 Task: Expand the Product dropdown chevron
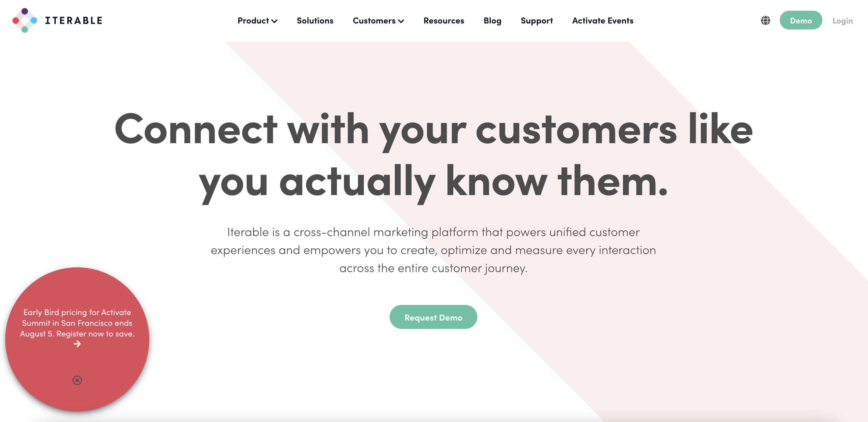[x=275, y=21]
